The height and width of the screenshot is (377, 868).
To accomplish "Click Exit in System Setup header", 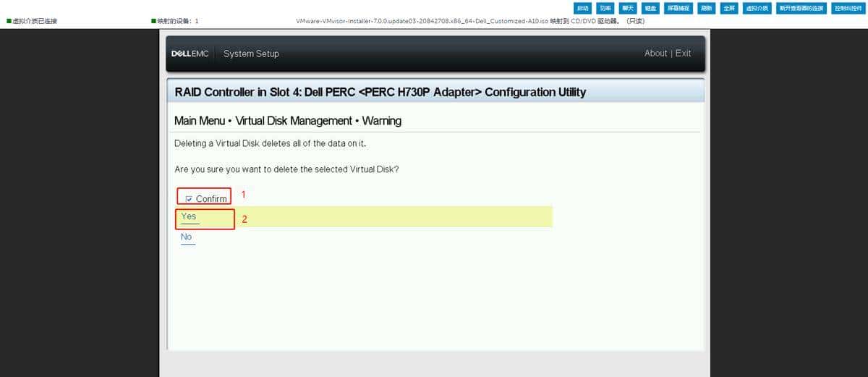I will pos(684,54).
